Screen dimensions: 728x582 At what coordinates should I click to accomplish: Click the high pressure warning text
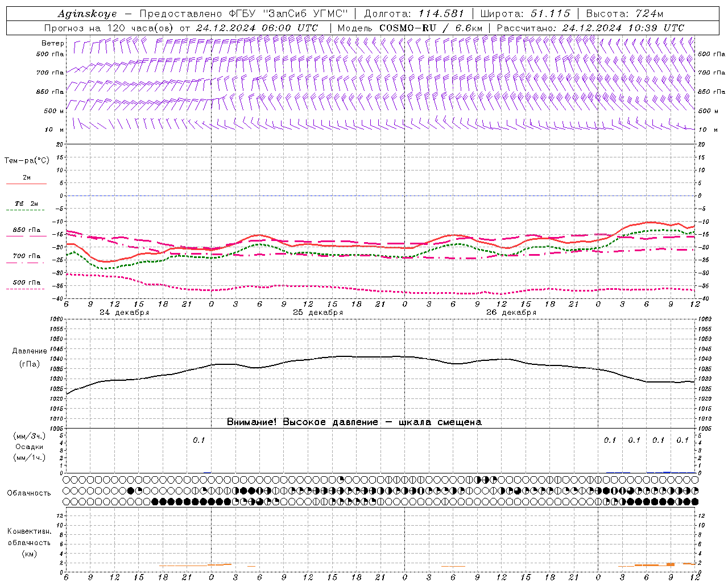pyautogui.click(x=354, y=422)
